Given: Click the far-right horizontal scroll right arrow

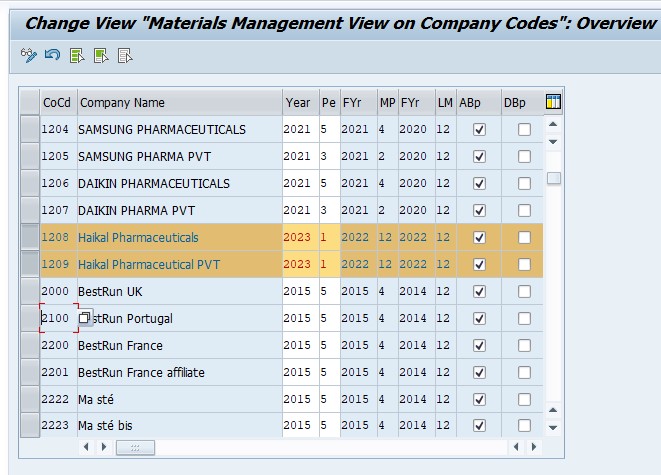Looking at the screenshot, I should 534,447.
